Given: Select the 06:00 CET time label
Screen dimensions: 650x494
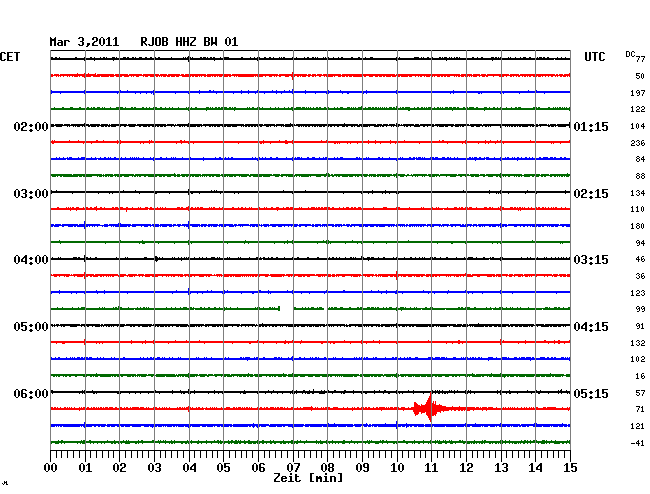Looking at the screenshot, I should [x=31, y=393].
